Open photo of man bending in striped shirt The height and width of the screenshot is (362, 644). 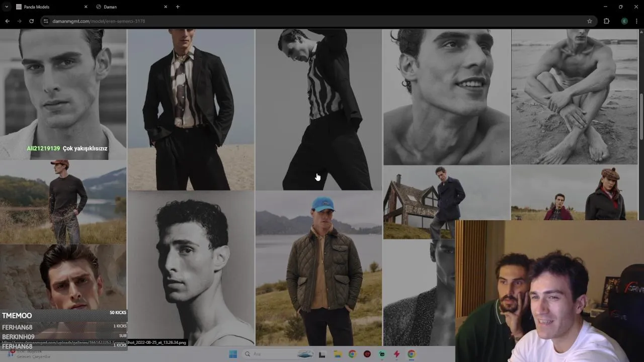click(x=318, y=109)
